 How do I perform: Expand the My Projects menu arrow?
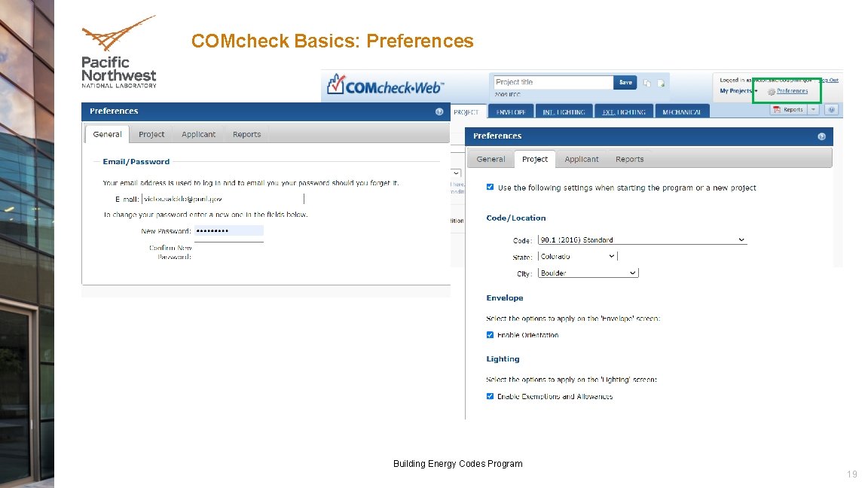pyautogui.click(x=756, y=91)
